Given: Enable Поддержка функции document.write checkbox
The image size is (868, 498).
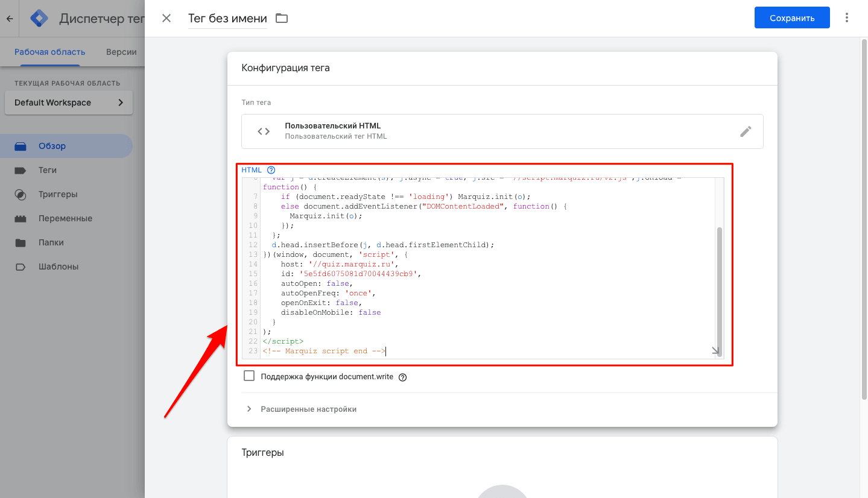Looking at the screenshot, I should pyautogui.click(x=249, y=376).
